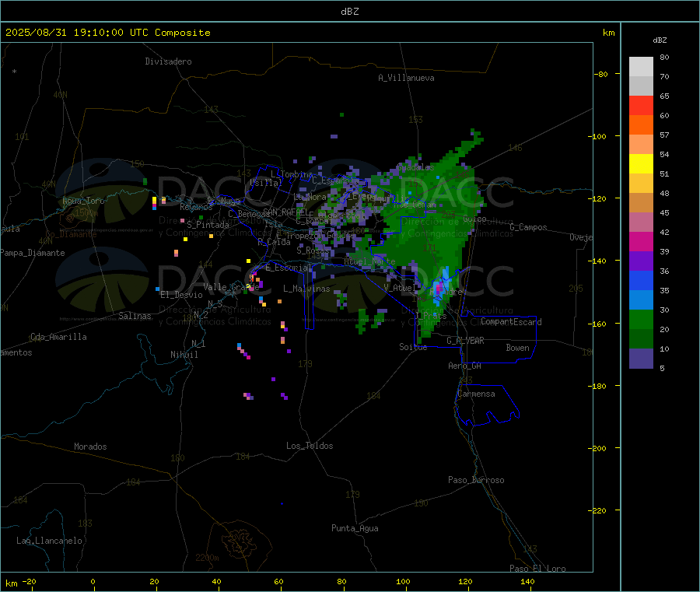Click the '2200m' volcano elevation label
Image resolution: width=700 pixels, height=592 pixels.
point(207,558)
